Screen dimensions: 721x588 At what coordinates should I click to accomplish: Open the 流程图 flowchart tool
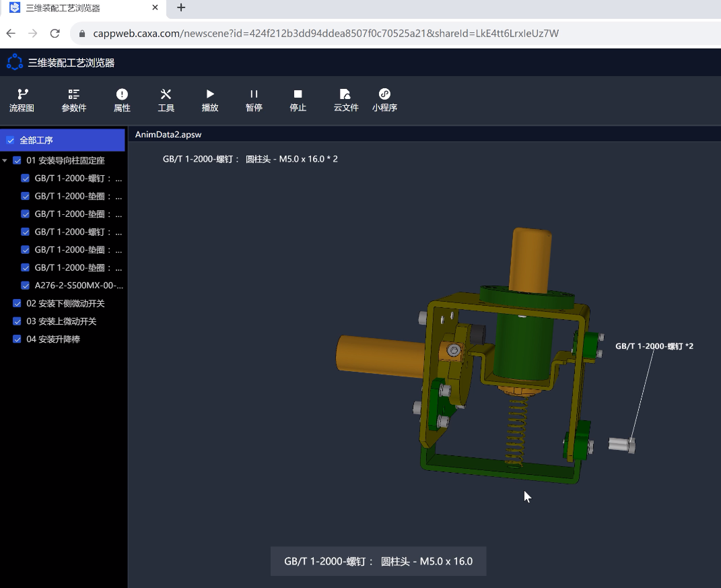point(22,100)
